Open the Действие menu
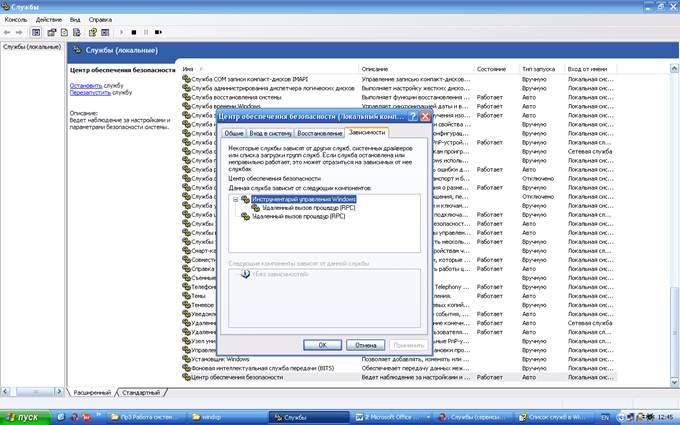The width and height of the screenshot is (680, 425). [x=49, y=20]
